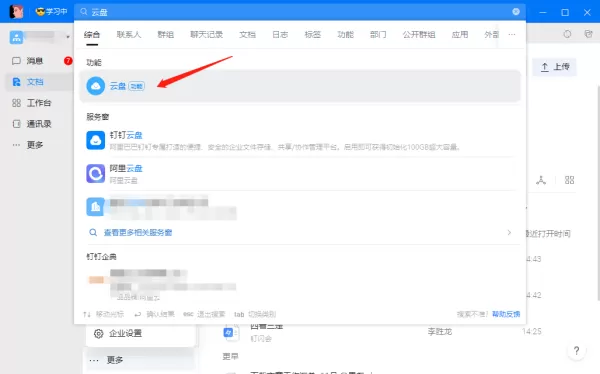Select the 标签 search tab
This screenshot has width=600, height=374.
(x=313, y=35)
